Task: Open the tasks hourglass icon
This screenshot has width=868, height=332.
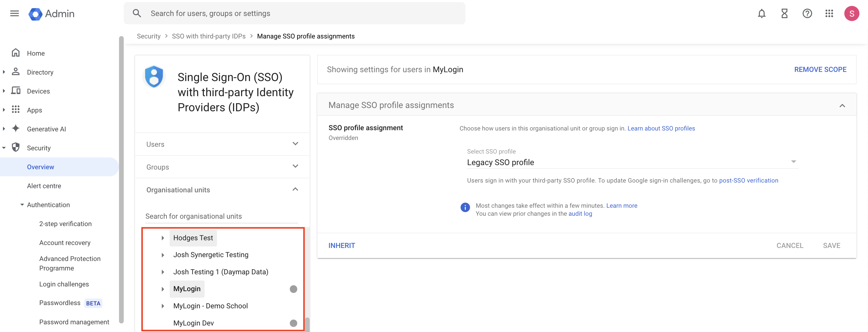Action: 785,14
